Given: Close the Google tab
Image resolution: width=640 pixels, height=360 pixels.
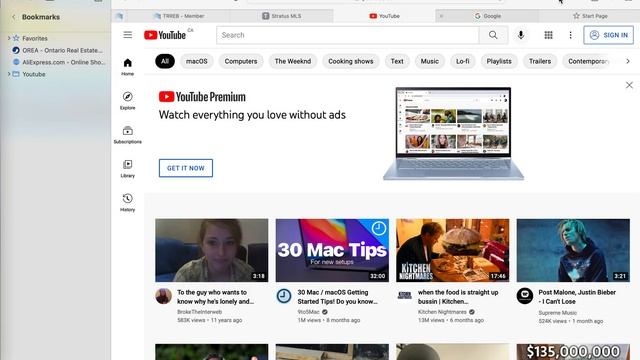Looking at the screenshot, I should pyautogui.click(x=441, y=16).
